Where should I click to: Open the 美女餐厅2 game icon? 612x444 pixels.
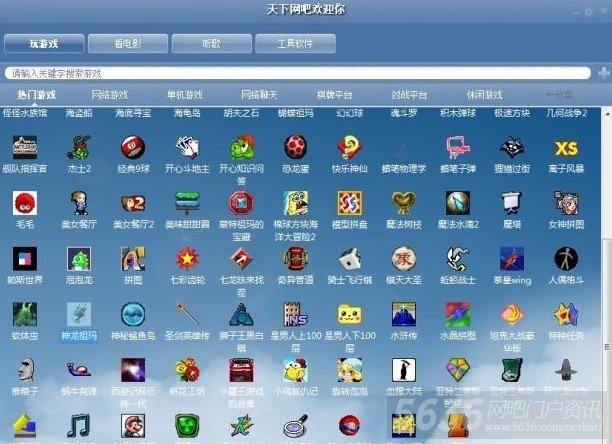133,203
